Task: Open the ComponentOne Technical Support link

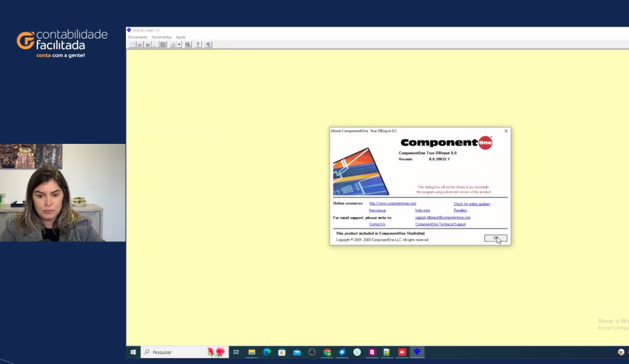Action: pos(440,224)
